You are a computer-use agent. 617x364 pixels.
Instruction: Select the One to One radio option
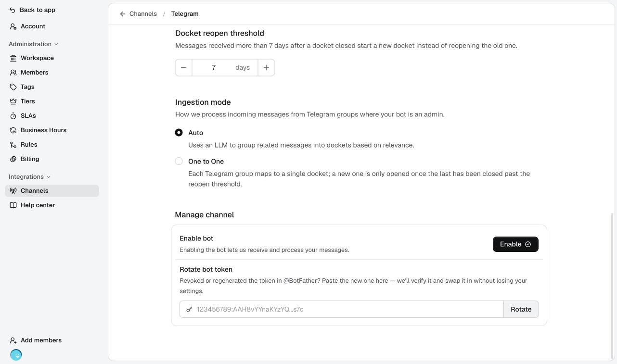[179, 162]
